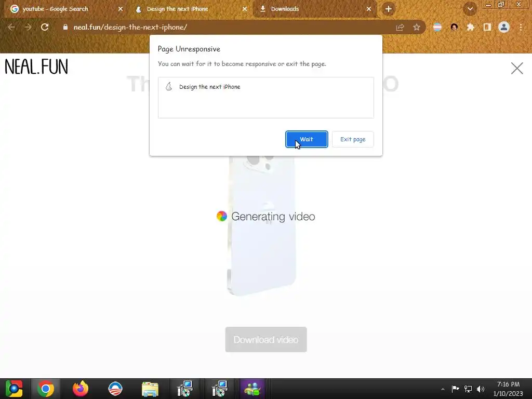
Task: Close the Design the next iPhone tab
Action: pyautogui.click(x=245, y=9)
